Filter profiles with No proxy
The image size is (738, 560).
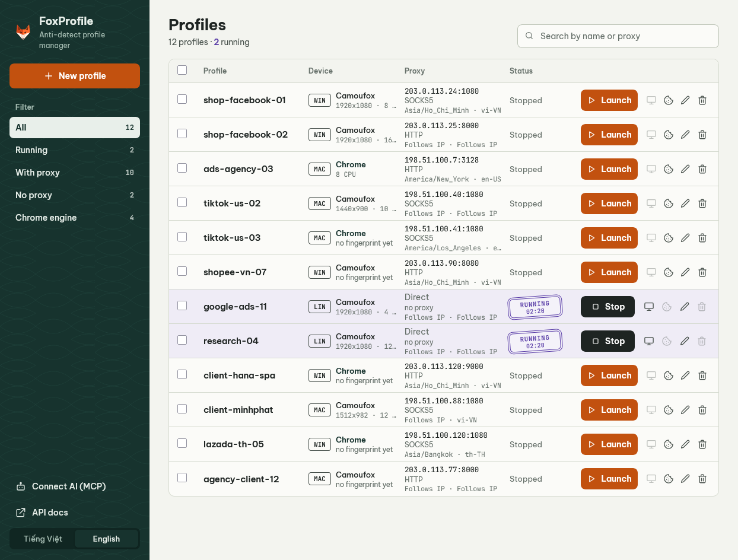click(75, 195)
